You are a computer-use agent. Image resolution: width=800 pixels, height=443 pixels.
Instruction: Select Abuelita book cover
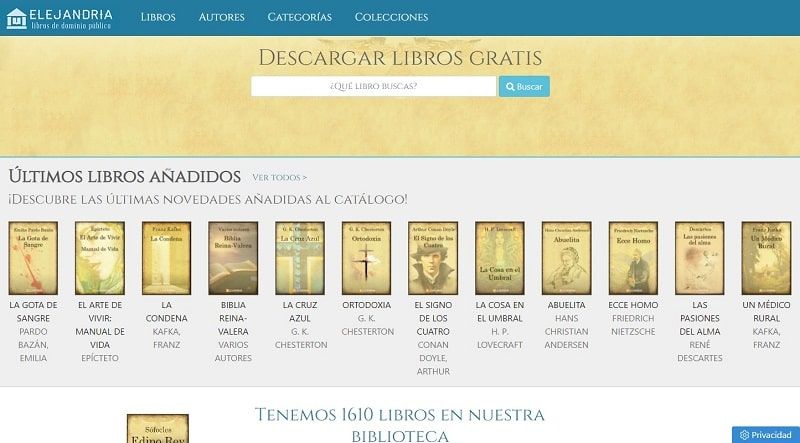click(566, 258)
